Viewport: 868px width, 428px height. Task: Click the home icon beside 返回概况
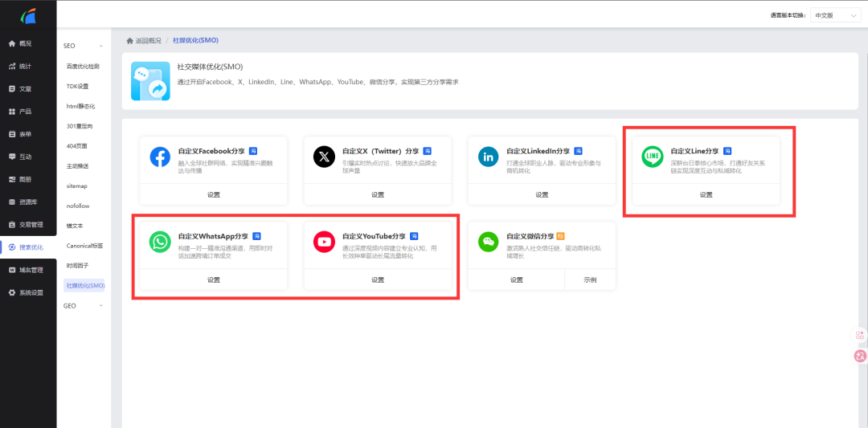click(x=129, y=40)
